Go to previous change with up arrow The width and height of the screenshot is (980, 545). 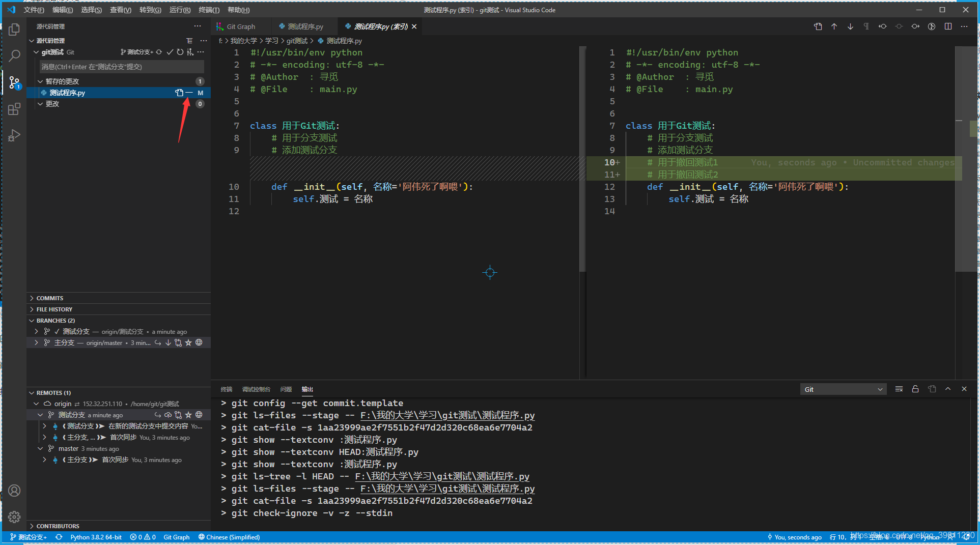834,26
